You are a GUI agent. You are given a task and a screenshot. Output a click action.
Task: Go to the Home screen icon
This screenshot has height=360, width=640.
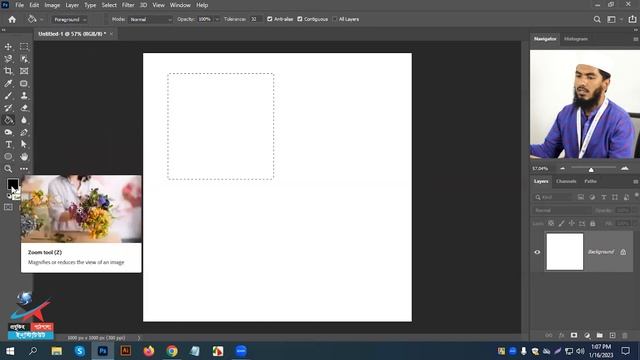coord(12,19)
